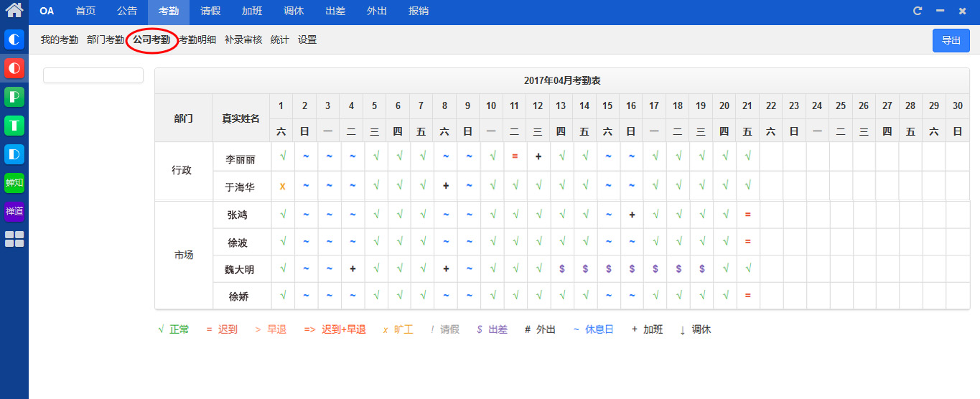
Task: Click 于海华's overtime plus on day 8
Action: point(446,185)
